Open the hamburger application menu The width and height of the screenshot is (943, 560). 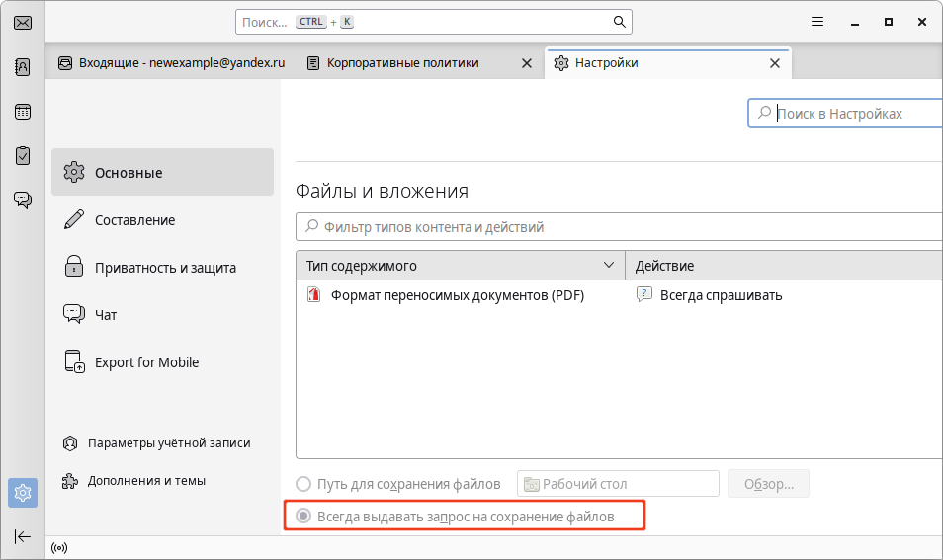point(817,22)
